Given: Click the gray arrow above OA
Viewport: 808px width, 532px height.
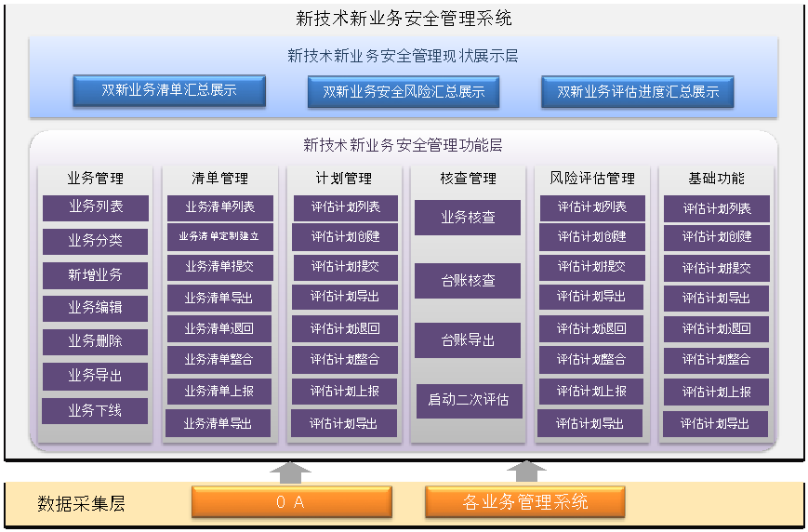Looking at the screenshot, I should point(291,472).
